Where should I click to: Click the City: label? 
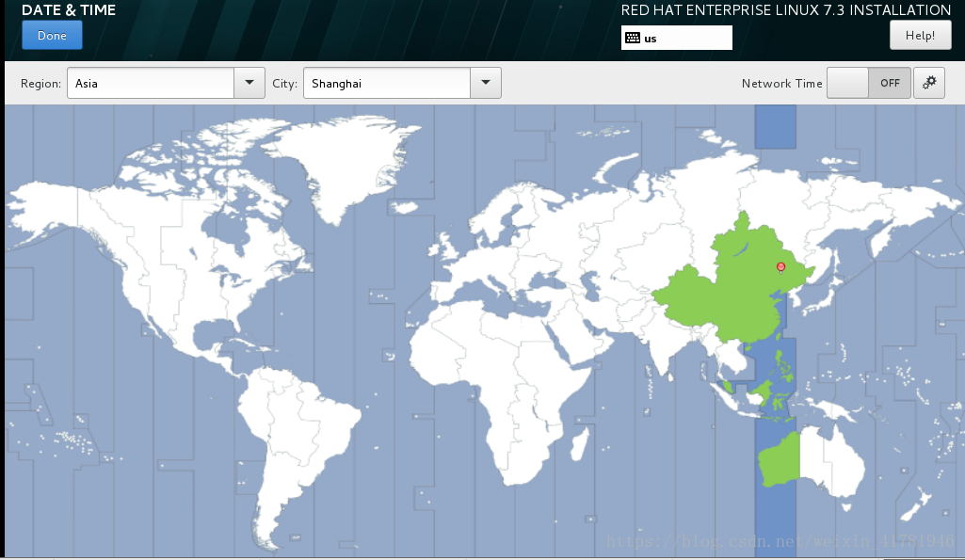tap(284, 83)
